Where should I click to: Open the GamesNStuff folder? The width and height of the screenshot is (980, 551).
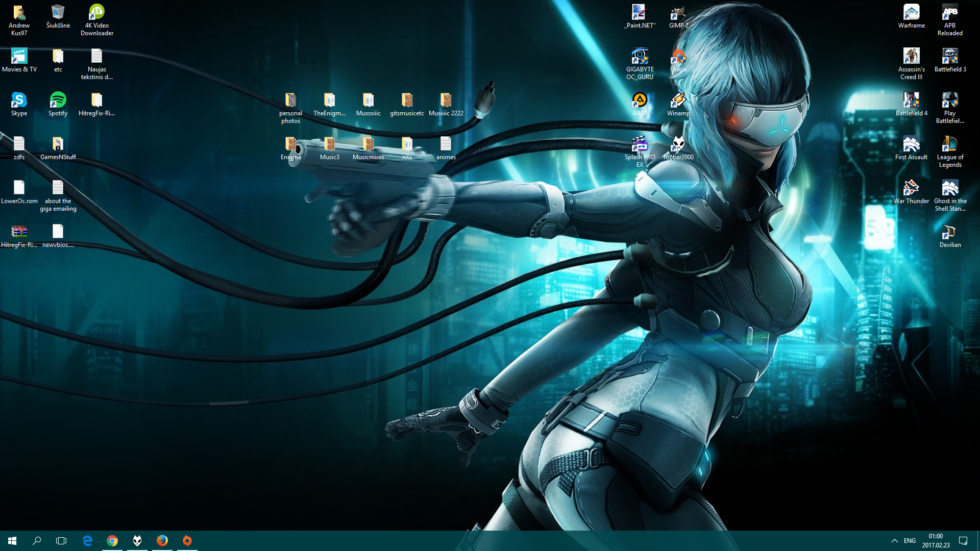pyautogui.click(x=58, y=148)
